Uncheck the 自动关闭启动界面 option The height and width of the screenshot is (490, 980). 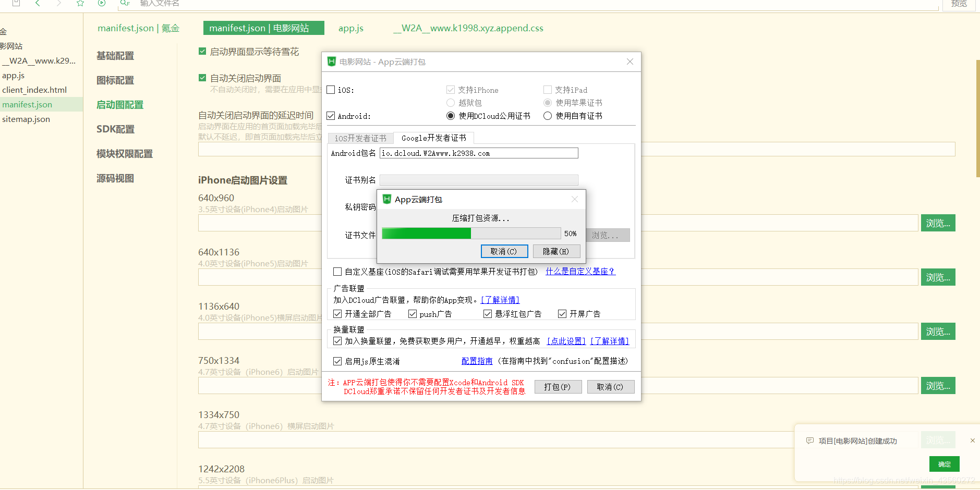(202, 78)
